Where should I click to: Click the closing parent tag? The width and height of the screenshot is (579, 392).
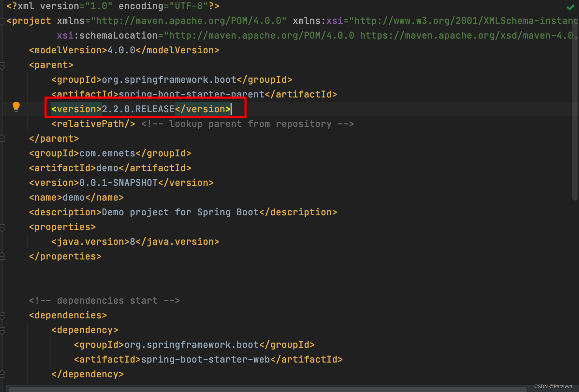(x=54, y=138)
